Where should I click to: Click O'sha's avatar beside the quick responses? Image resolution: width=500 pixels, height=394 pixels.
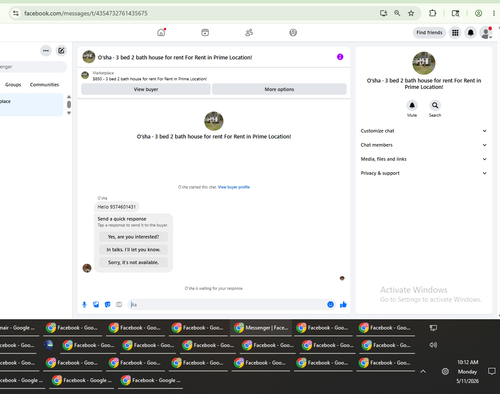tap(87, 268)
